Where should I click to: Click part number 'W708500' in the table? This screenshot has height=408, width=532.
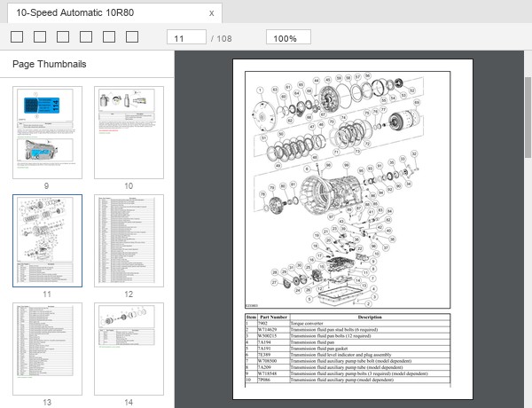point(268,361)
